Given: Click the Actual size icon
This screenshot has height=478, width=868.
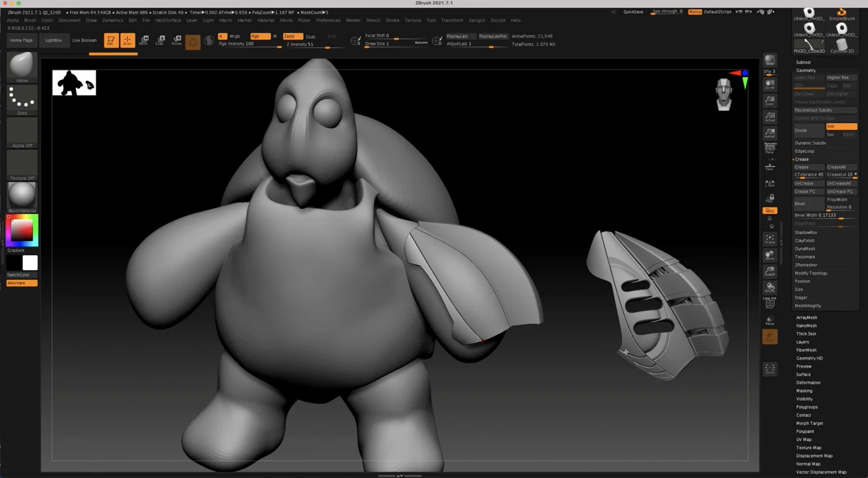Looking at the screenshot, I should coord(770,117).
